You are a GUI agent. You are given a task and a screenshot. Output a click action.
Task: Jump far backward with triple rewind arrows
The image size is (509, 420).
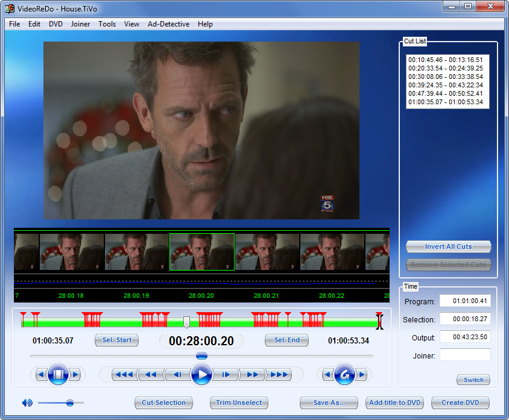click(125, 375)
